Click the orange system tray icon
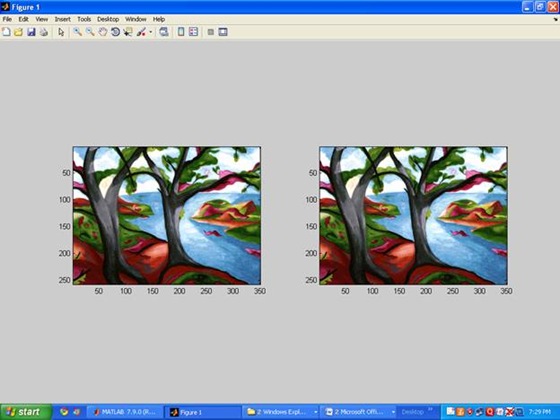 (460, 412)
